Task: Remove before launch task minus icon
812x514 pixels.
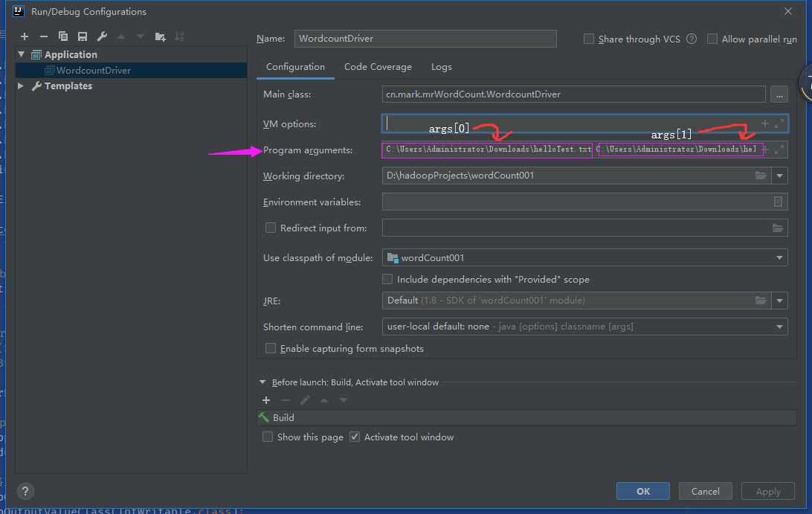Action: coord(286,400)
